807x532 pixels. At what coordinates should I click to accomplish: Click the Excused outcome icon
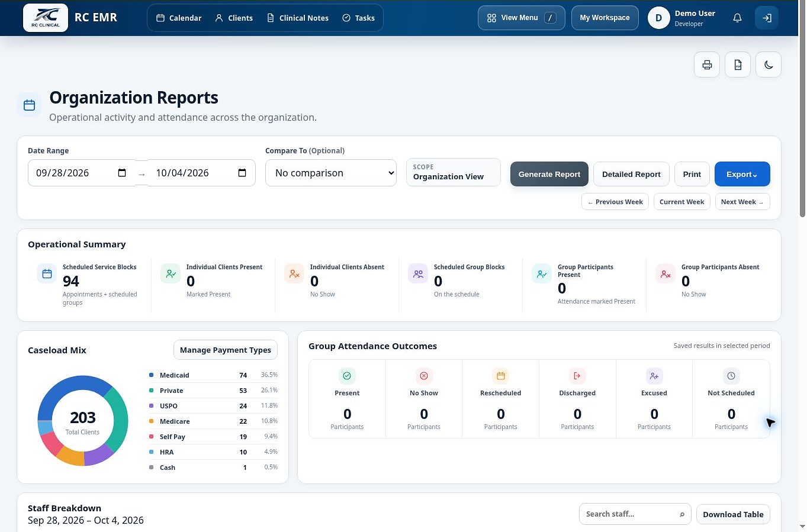[654, 376]
